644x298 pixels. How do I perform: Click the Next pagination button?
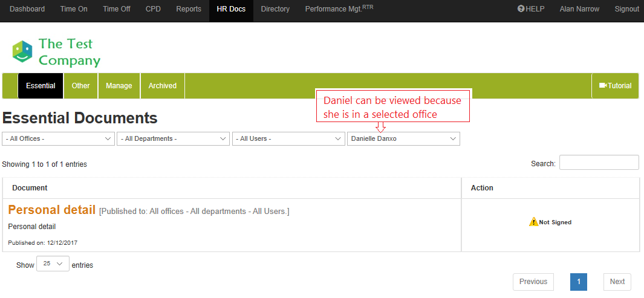[x=617, y=282]
